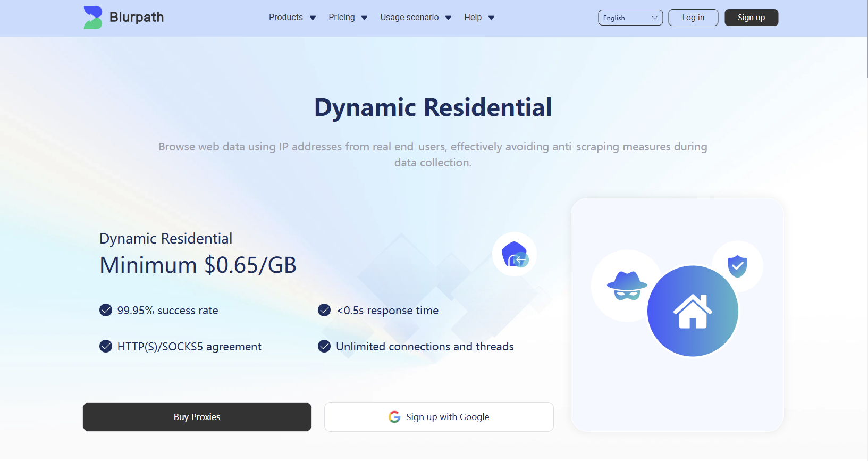Click the Blurpath logo icon

pyautogui.click(x=93, y=18)
